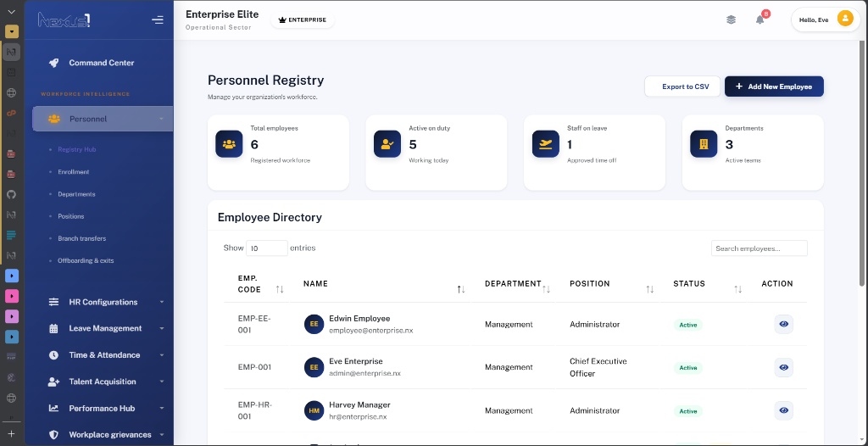Open Enrollment submenu item
868x446 pixels.
(x=73, y=172)
